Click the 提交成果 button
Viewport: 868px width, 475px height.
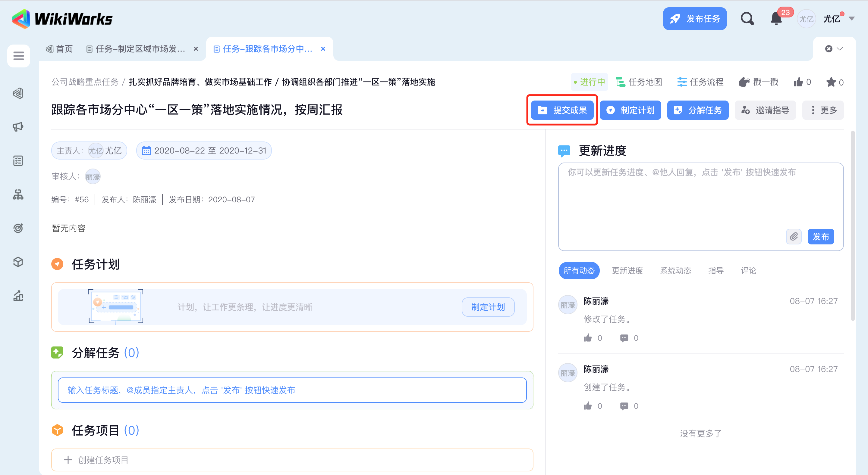click(562, 110)
